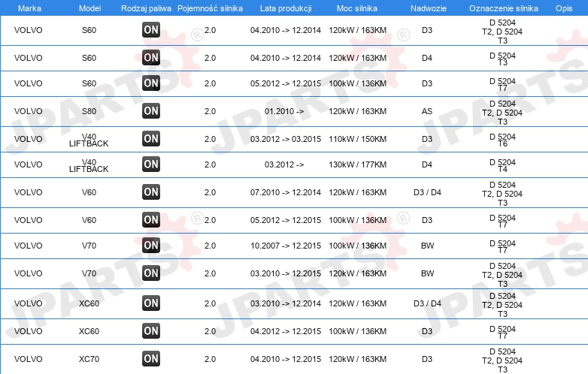Select D3 / D4 body cell in XC60 row

428,303
